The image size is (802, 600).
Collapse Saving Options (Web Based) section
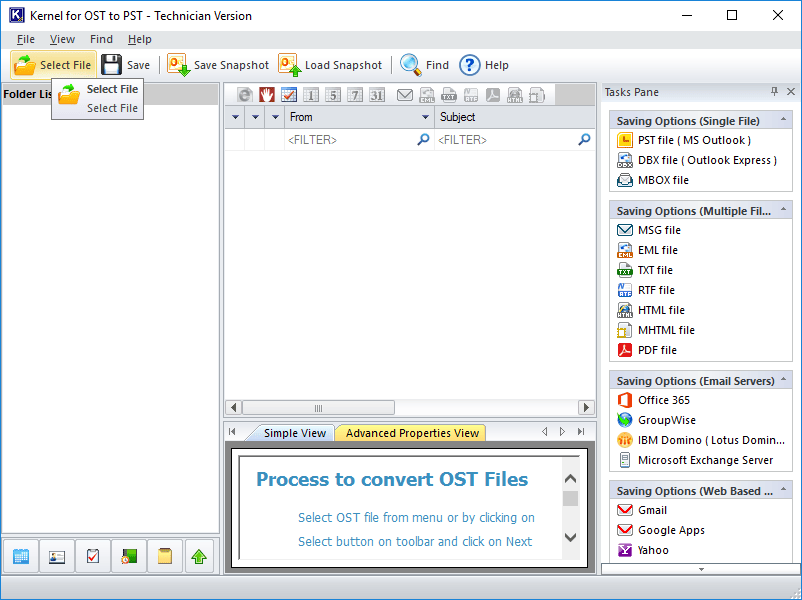click(x=783, y=490)
